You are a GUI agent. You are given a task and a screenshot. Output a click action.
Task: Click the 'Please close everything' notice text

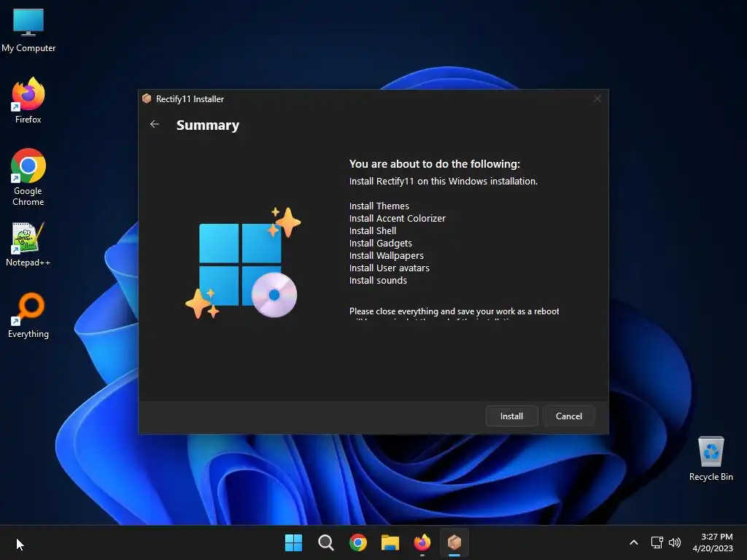click(x=454, y=312)
